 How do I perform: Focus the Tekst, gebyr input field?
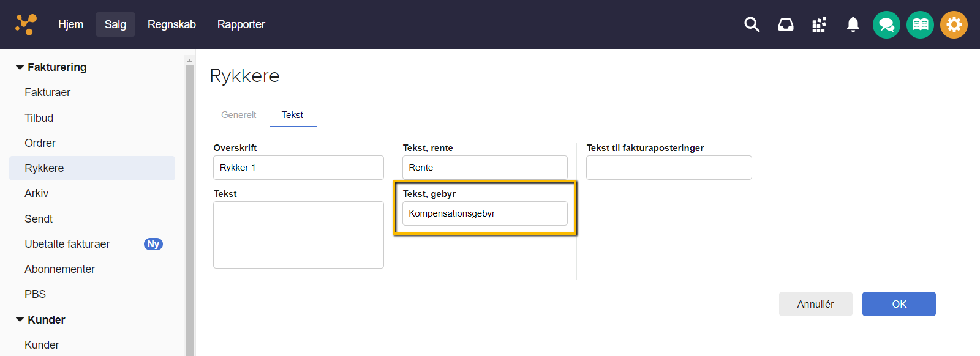point(484,213)
